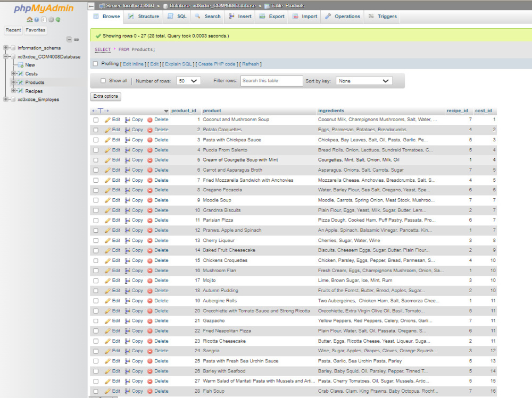Sort by the ingredients column header

point(331,111)
